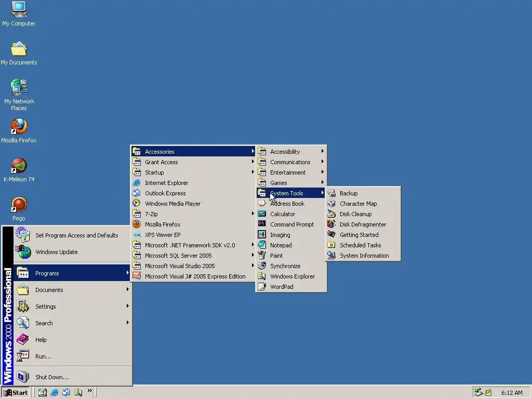The width and height of the screenshot is (532, 399).
Task: Click Outlook Express quick launch icon
Action: coord(66,393)
